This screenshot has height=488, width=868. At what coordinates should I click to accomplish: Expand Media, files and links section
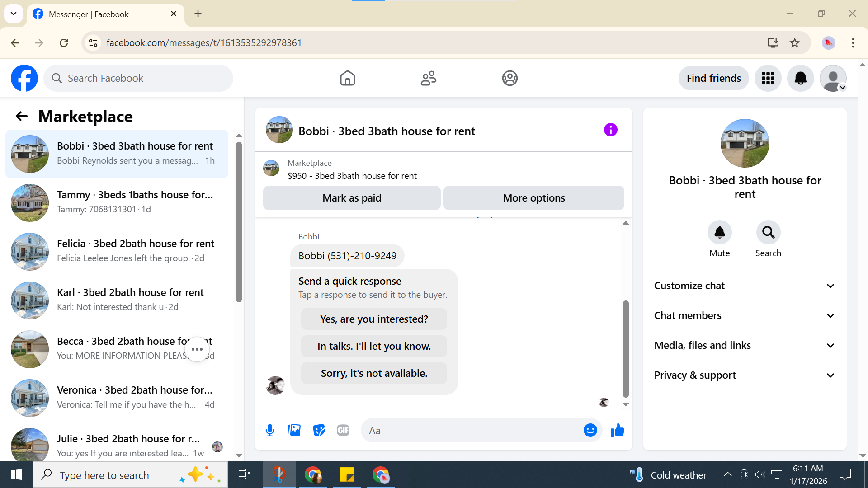(x=745, y=345)
